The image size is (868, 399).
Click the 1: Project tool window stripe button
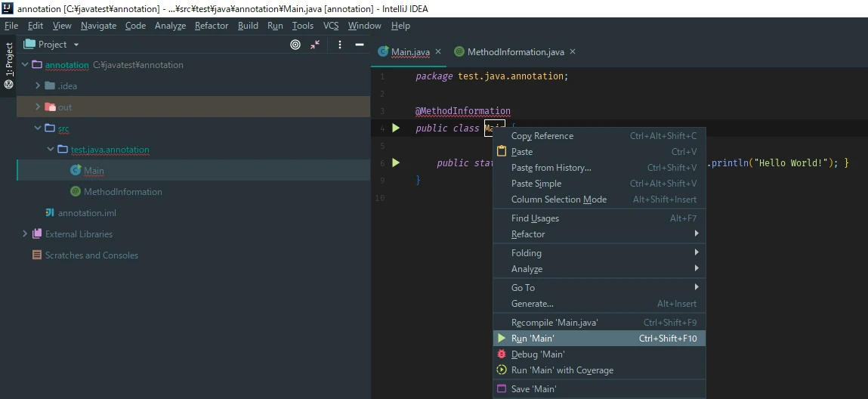click(9, 65)
